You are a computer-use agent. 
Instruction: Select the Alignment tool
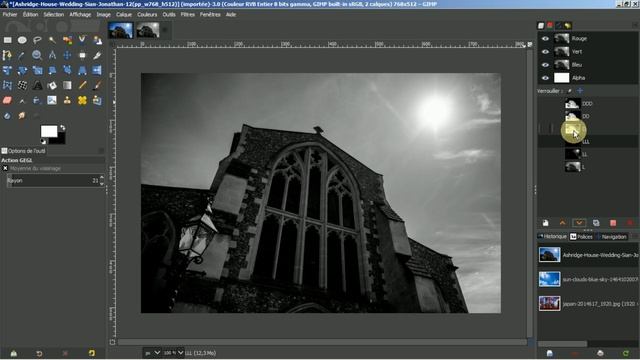[82, 55]
